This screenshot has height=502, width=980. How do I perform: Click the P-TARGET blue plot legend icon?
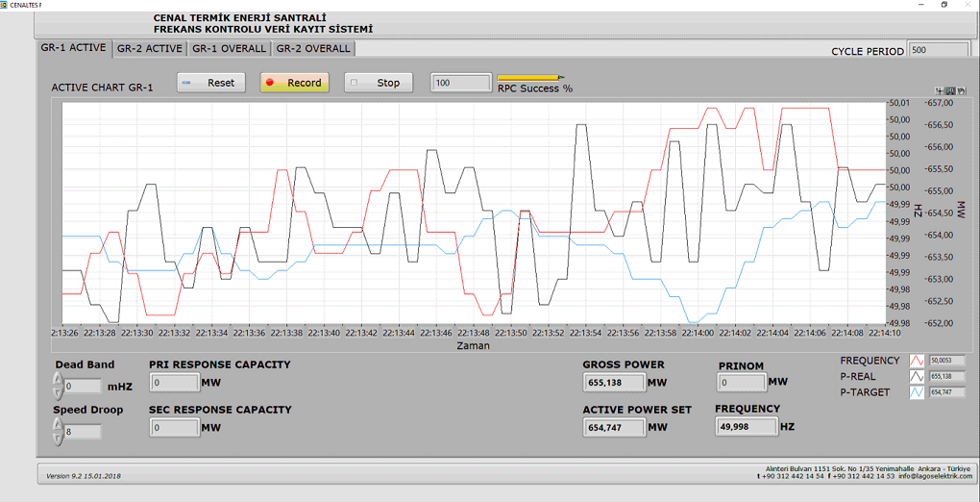[917, 393]
